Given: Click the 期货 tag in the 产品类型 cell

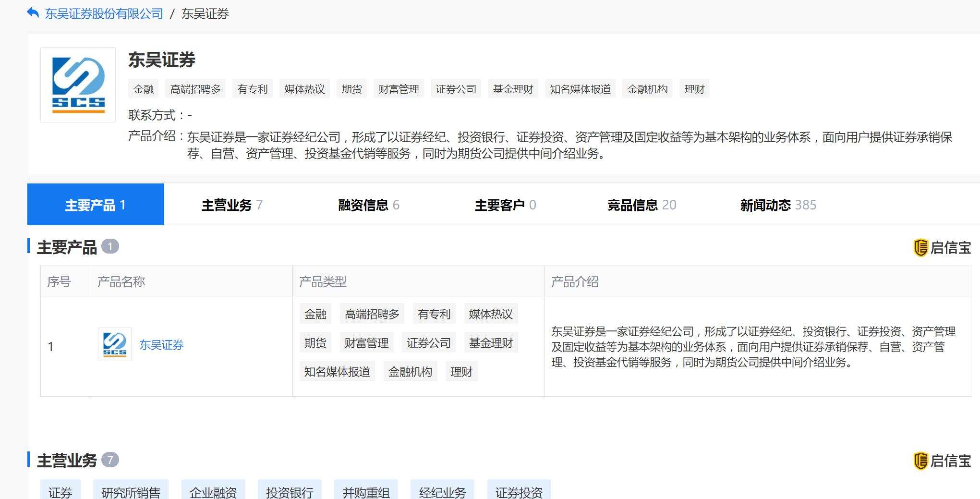Looking at the screenshot, I should point(315,342).
